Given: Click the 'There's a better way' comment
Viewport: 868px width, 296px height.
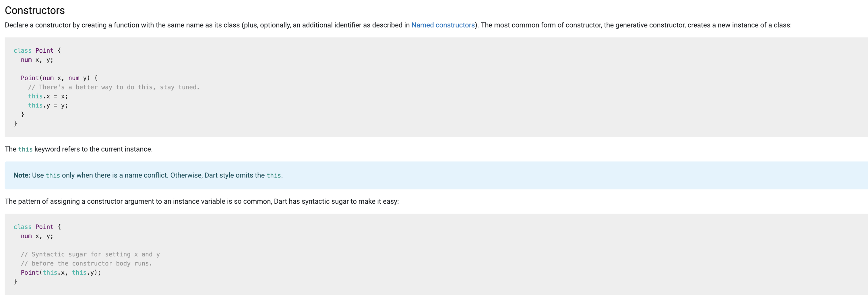Looking at the screenshot, I should coord(114,87).
